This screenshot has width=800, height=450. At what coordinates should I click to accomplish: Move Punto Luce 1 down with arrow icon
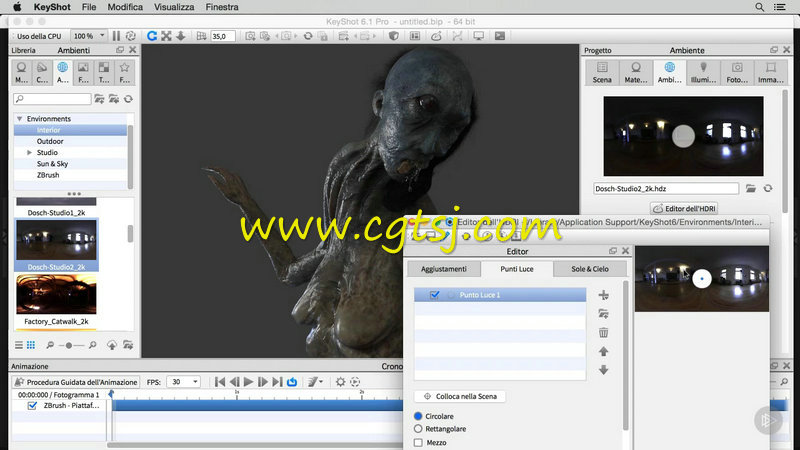604,370
